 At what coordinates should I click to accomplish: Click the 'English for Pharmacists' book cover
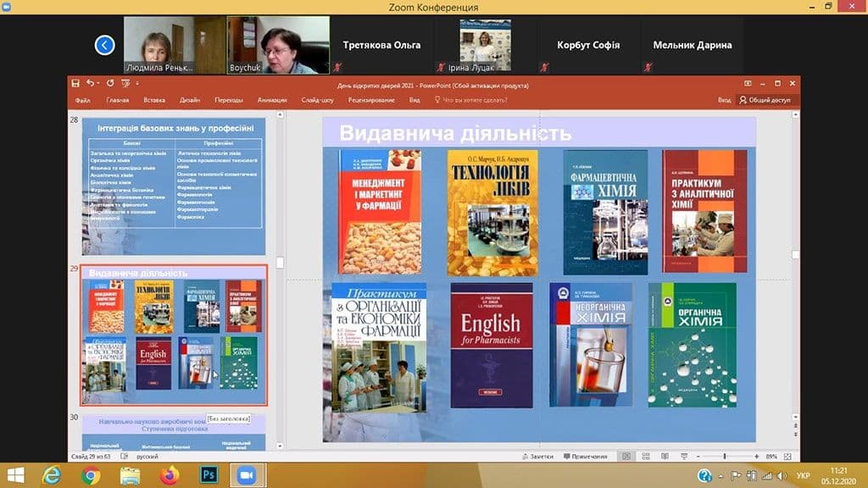coord(492,346)
